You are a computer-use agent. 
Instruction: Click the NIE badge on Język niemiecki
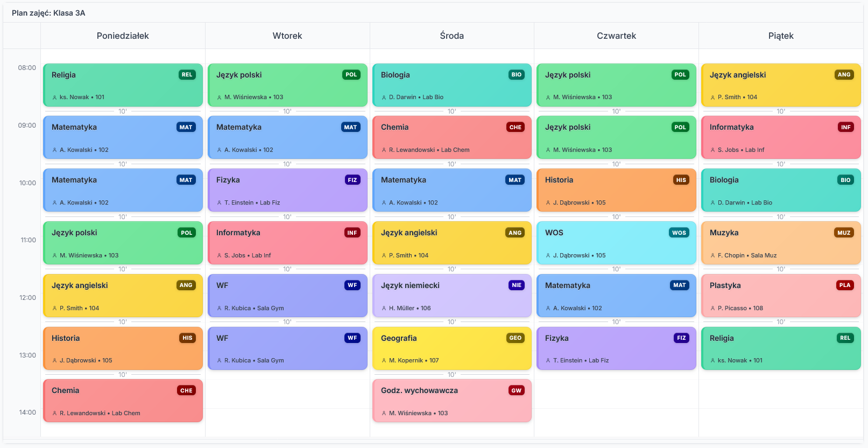coord(516,285)
